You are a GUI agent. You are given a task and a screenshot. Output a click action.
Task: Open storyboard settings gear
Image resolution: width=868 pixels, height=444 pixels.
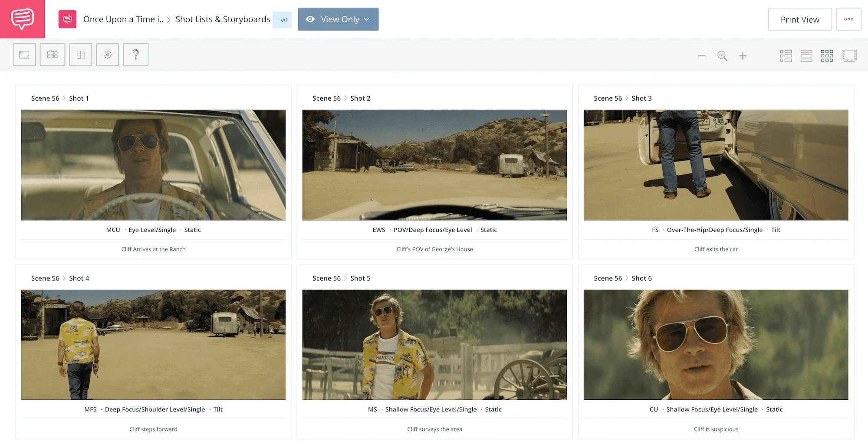coord(108,55)
